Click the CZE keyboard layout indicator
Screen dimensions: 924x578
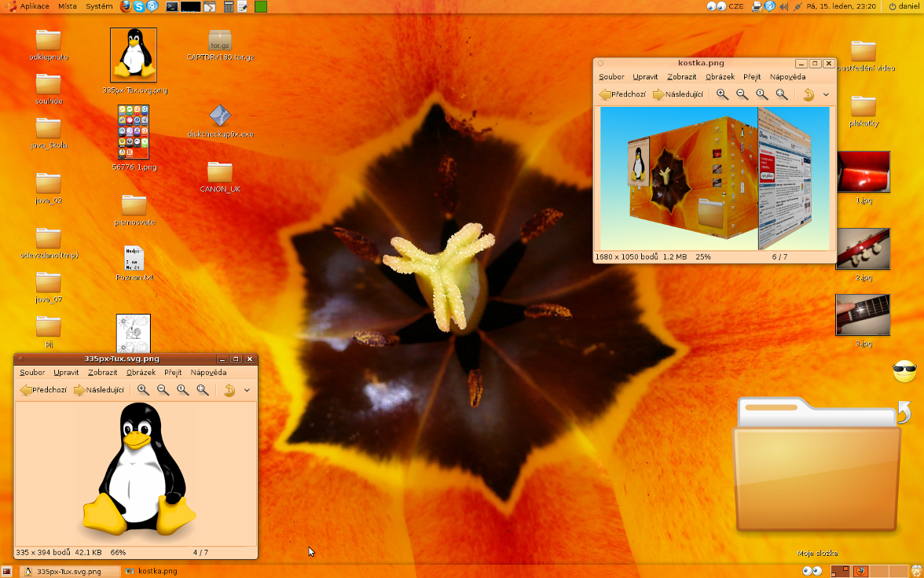736,6
